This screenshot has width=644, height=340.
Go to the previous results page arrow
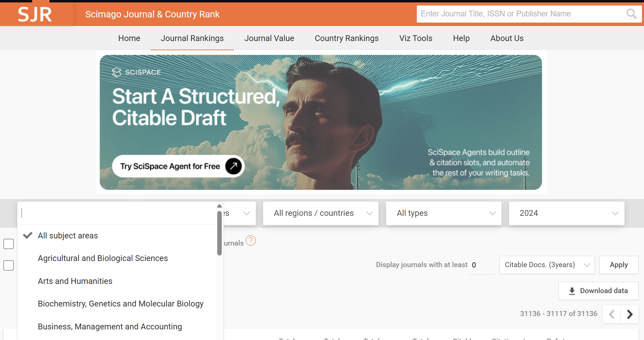pos(612,314)
